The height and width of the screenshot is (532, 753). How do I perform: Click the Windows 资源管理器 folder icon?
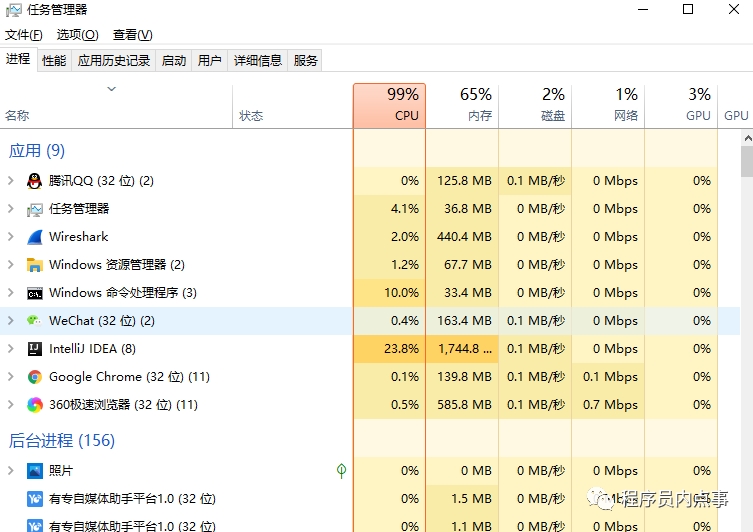coord(35,265)
